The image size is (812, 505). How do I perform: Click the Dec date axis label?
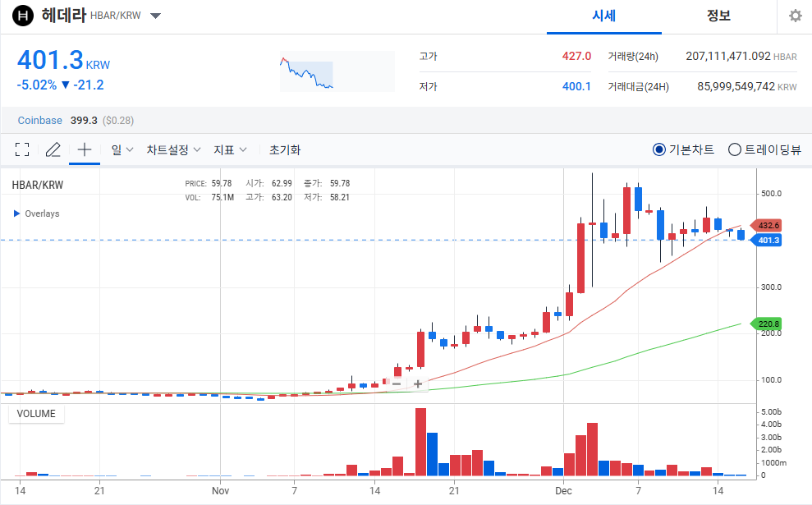tap(563, 490)
